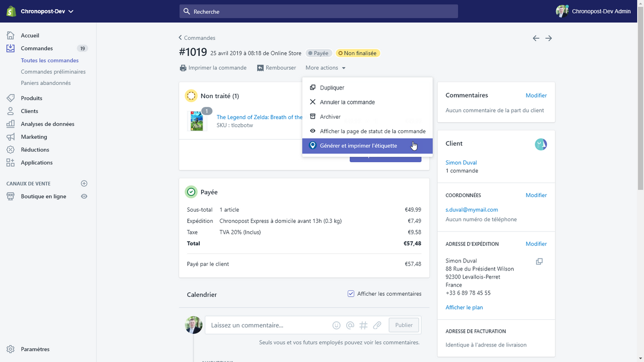Click Rembourser action
The image size is (644, 362).
click(277, 68)
